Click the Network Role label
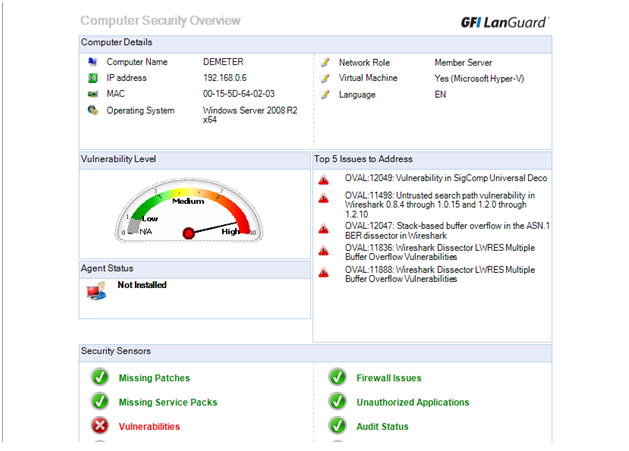The width and height of the screenshot is (629, 451). [x=364, y=63]
